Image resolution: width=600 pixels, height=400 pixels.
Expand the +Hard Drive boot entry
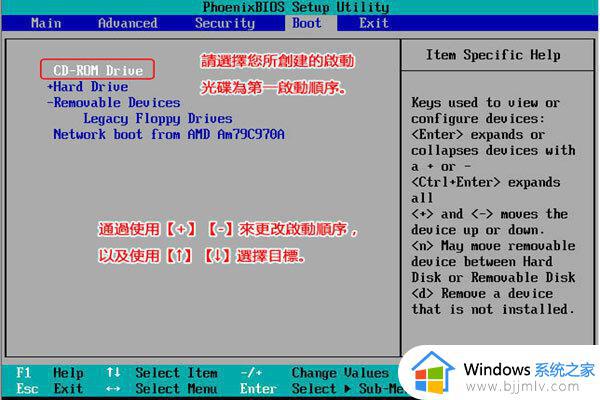click(x=87, y=87)
